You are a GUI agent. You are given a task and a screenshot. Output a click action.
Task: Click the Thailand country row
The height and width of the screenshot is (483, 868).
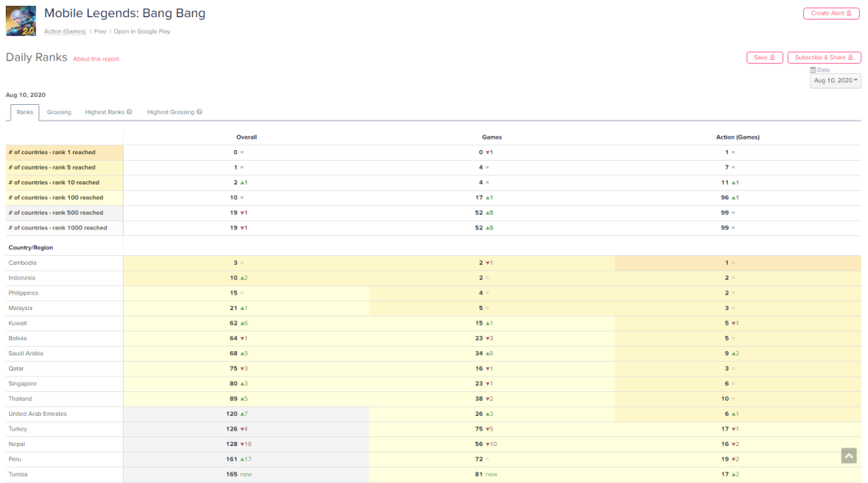(x=433, y=399)
